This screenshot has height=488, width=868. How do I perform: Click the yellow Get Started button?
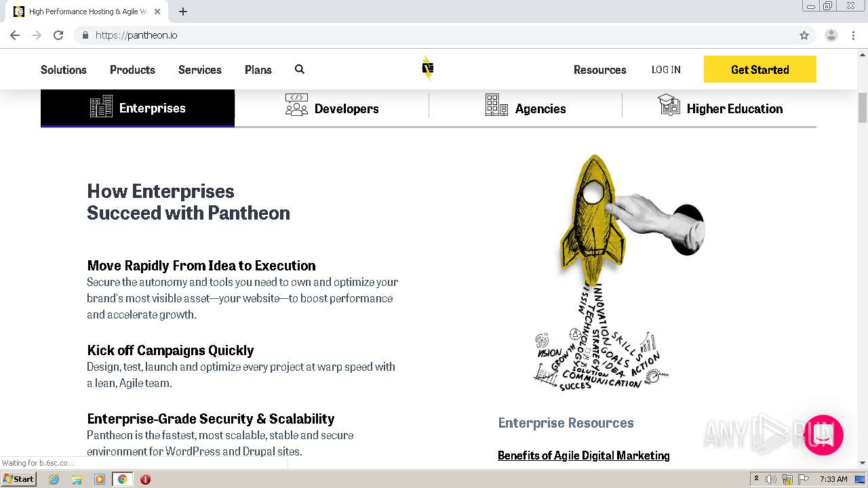click(760, 69)
